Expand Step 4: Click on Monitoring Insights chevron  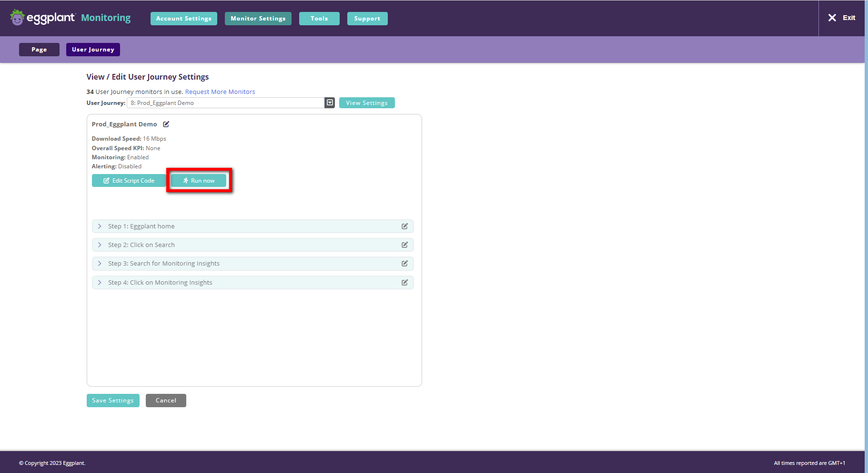100,282
